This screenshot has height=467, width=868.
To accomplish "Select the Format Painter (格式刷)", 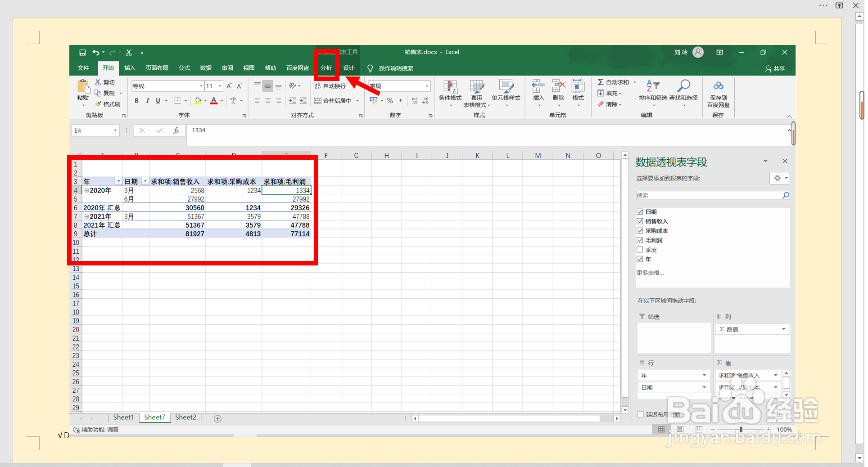I will click(x=108, y=104).
